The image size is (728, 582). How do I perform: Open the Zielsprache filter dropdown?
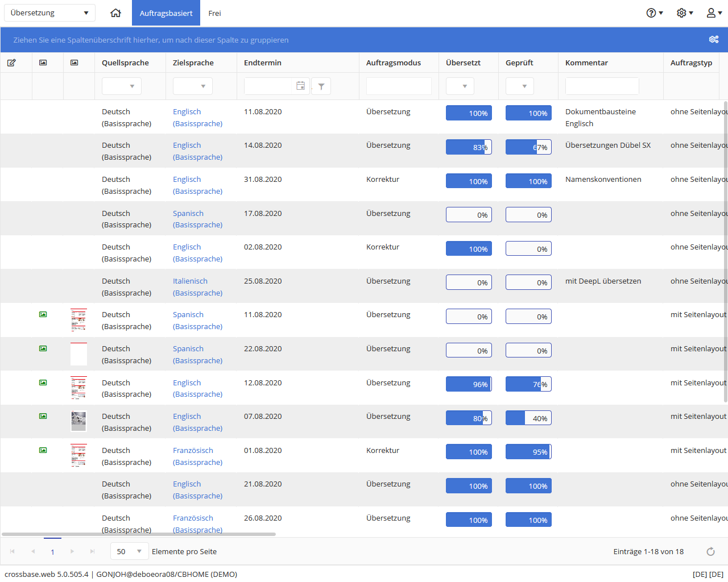pos(193,86)
